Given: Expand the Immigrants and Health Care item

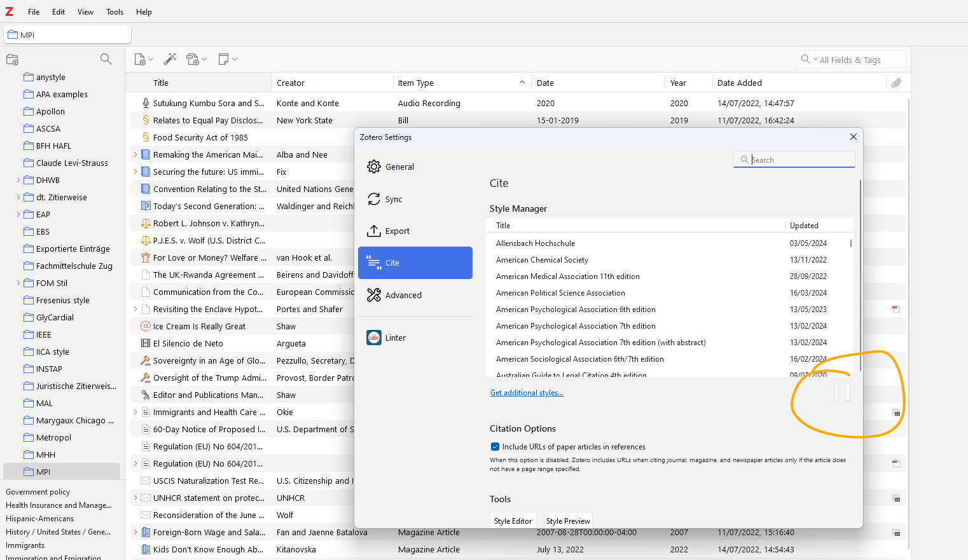Looking at the screenshot, I should click(x=135, y=412).
